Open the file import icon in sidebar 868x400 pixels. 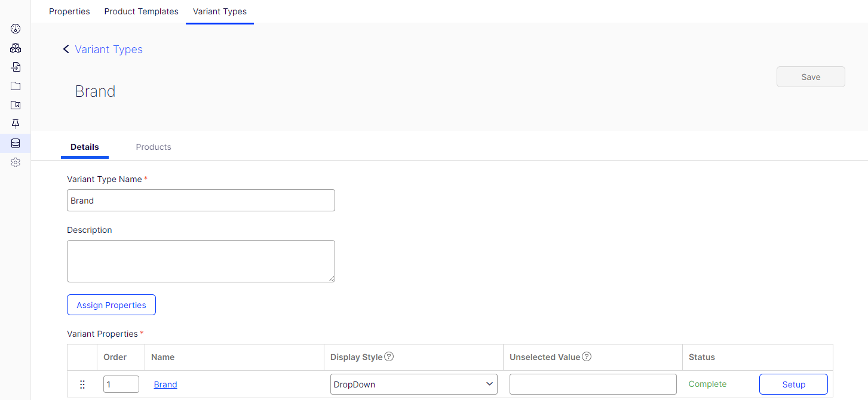pyautogui.click(x=16, y=67)
